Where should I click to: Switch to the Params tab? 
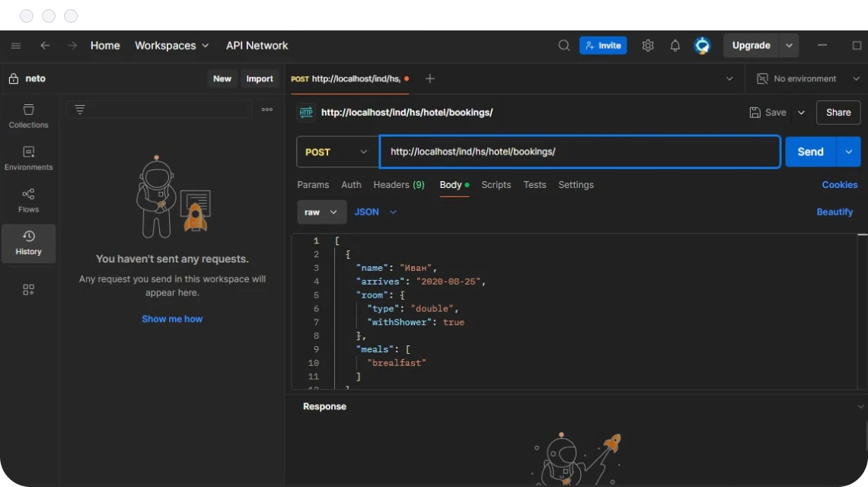313,185
